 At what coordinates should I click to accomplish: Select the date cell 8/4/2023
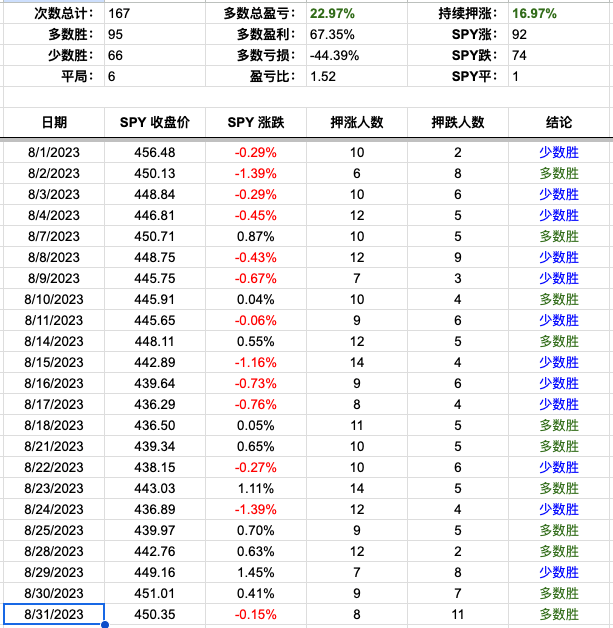(x=54, y=215)
